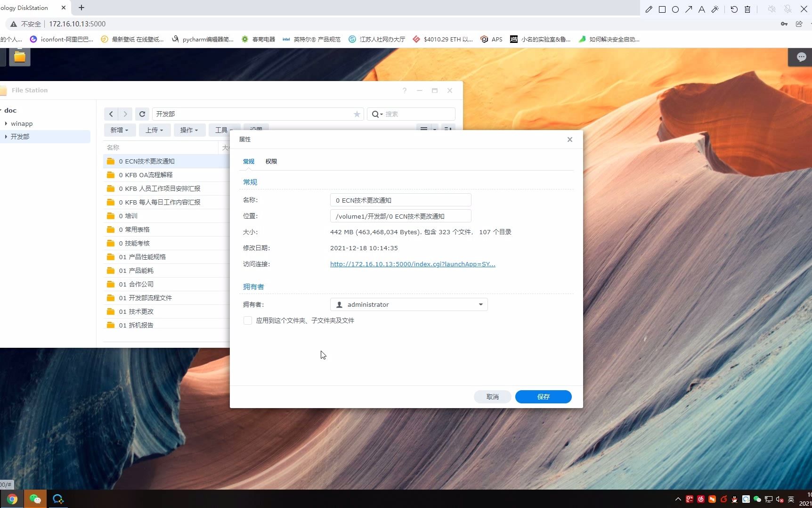Click the share page icon in address bar

pos(799,24)
